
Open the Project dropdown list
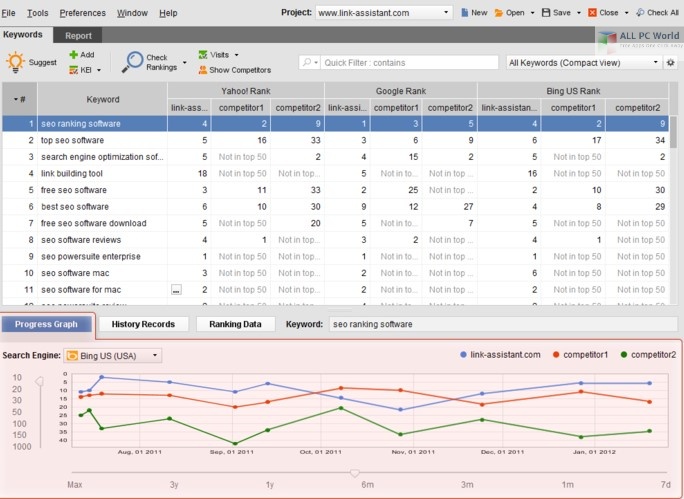446,12
